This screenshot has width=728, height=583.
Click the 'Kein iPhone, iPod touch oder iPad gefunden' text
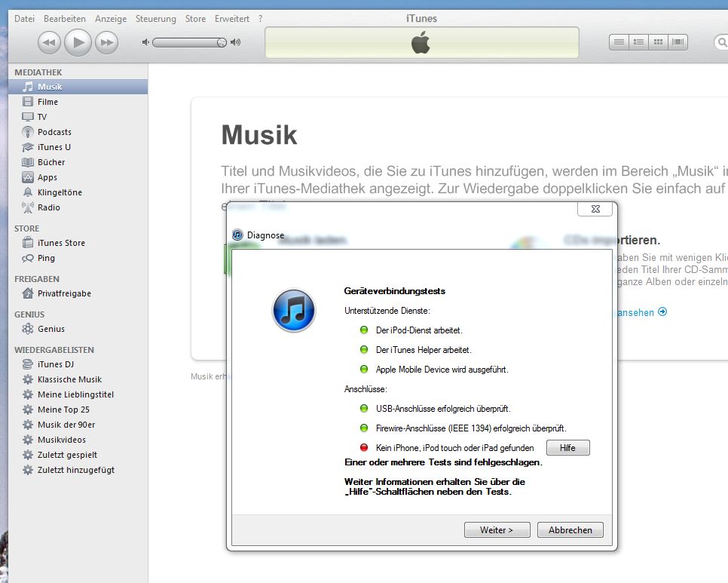point(455,448)
